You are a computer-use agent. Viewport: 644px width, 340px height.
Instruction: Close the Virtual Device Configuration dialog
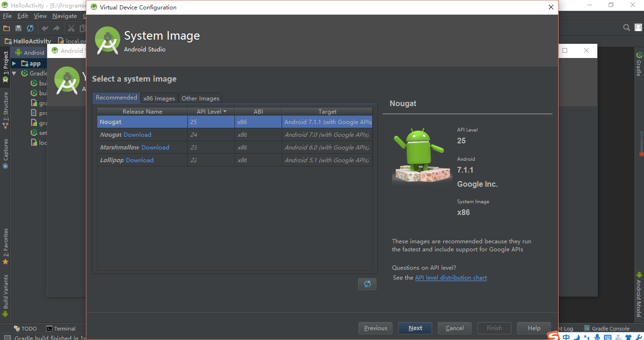pos(551,7)
